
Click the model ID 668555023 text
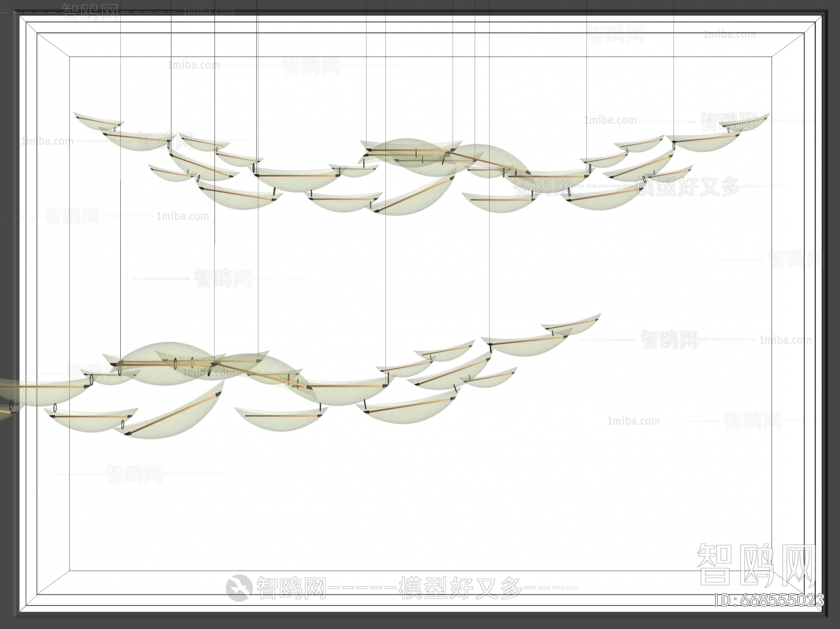[770, 600]
